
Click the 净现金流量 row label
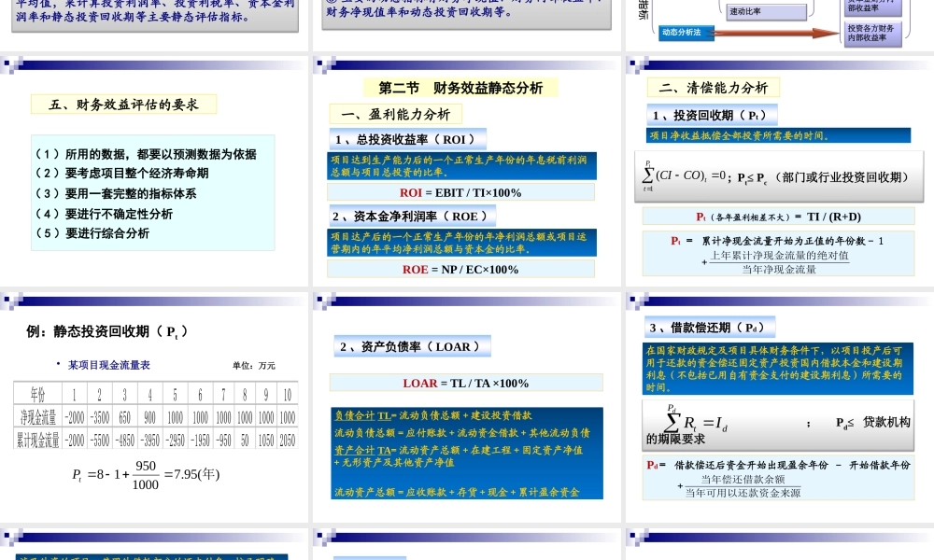coord(37,416)
